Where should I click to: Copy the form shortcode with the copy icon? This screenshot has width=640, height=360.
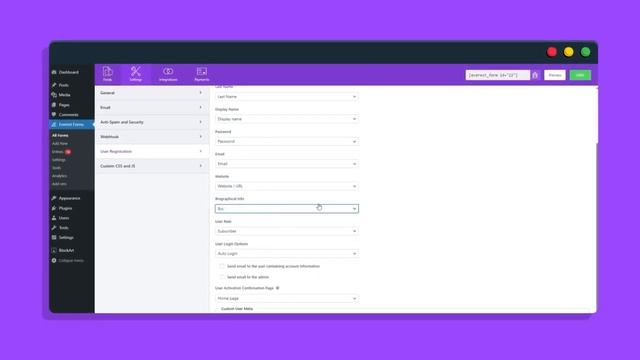point(535,75)
